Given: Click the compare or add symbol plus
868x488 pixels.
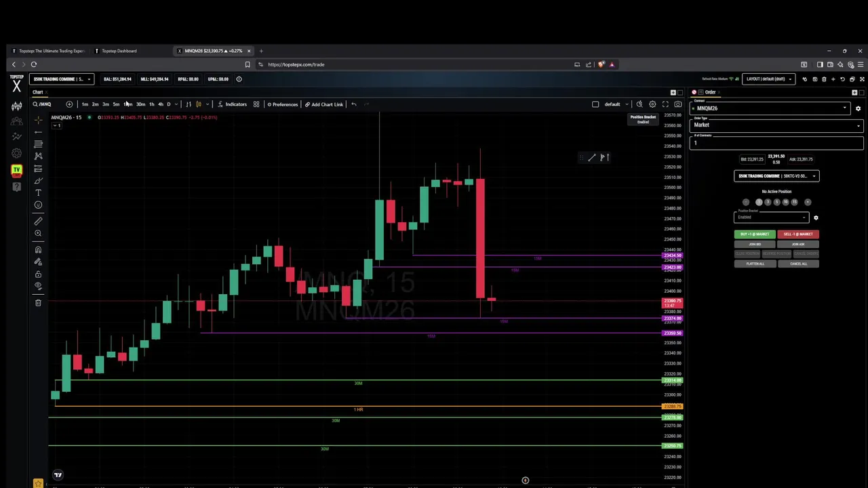Looking at the screenshot, I should click(69, 104).
